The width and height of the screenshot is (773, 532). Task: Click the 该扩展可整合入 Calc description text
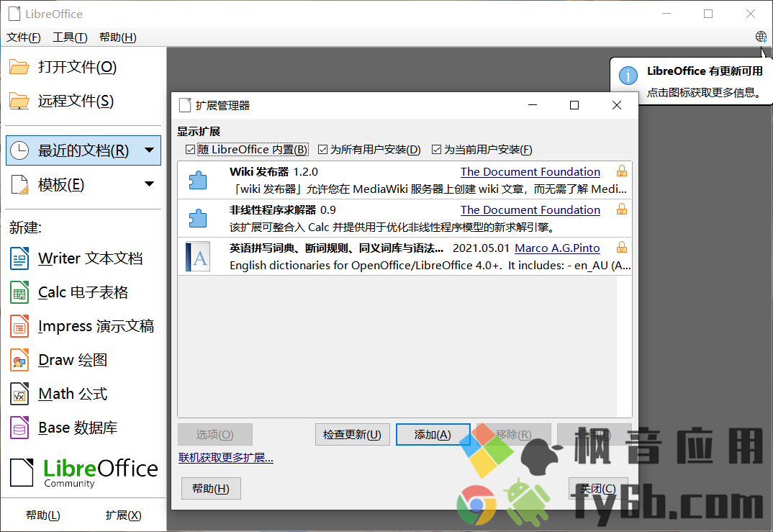tap(392, 227)
